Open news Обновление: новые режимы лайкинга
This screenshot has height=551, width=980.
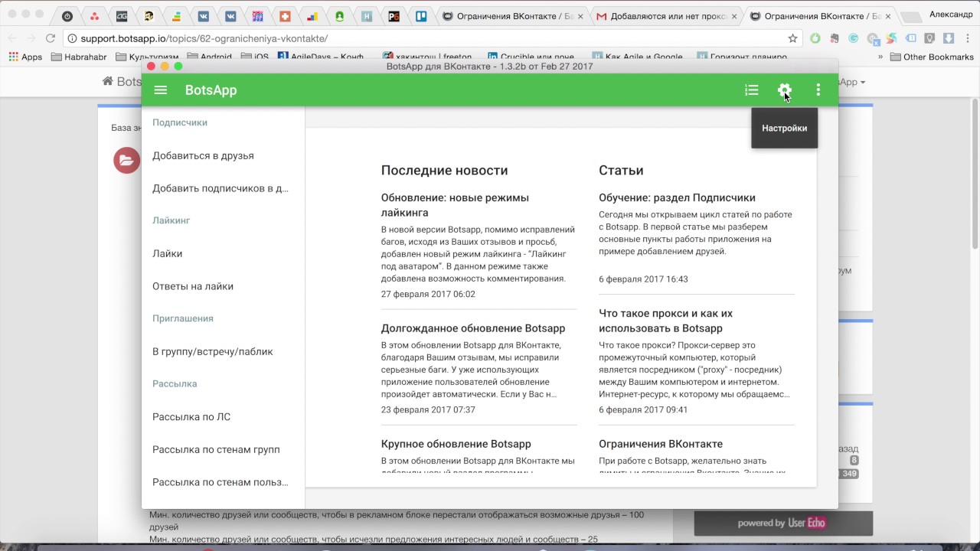(455, 205)
